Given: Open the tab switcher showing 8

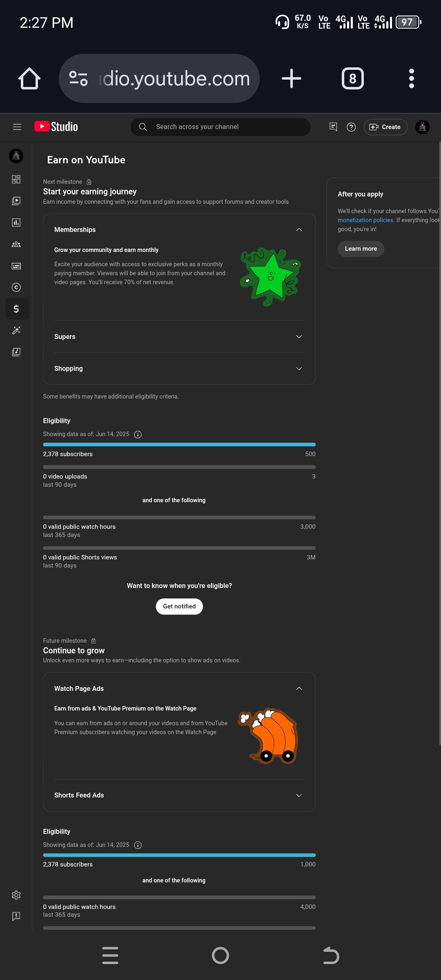Looking at the screenshot, I should coord(352,78).
